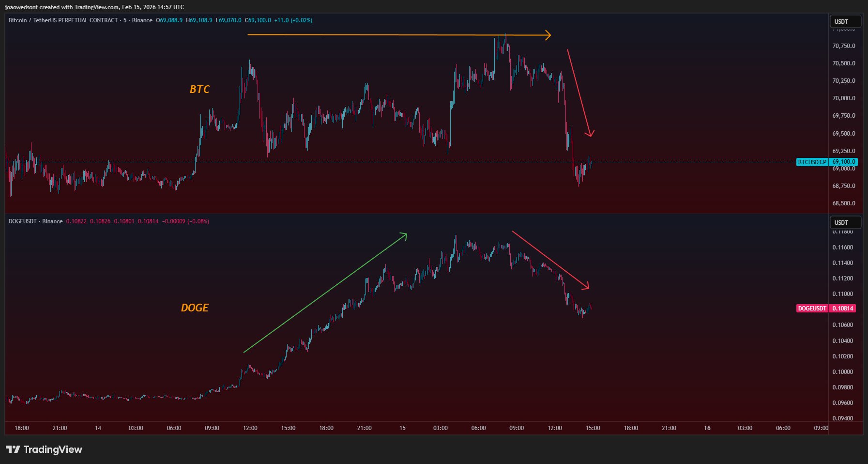Click the 69,100.0 current price label
The image size is (868, 464).
point(843,162)
